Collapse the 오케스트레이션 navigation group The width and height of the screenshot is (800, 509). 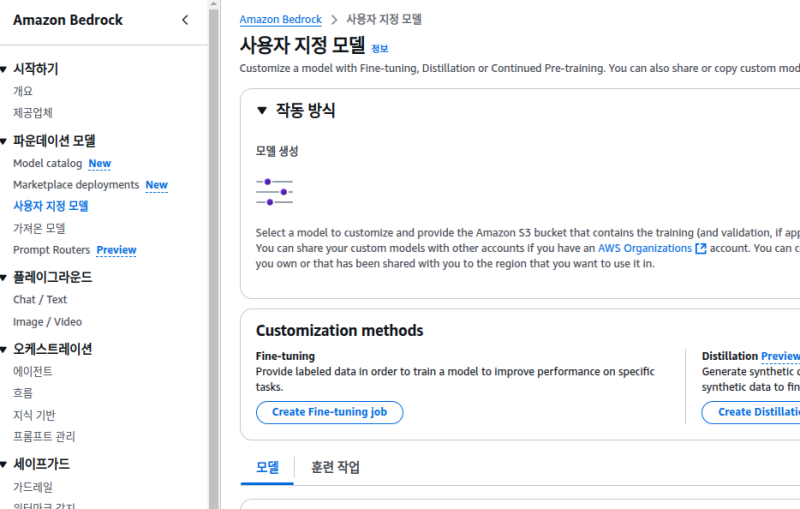pos(5,349)
